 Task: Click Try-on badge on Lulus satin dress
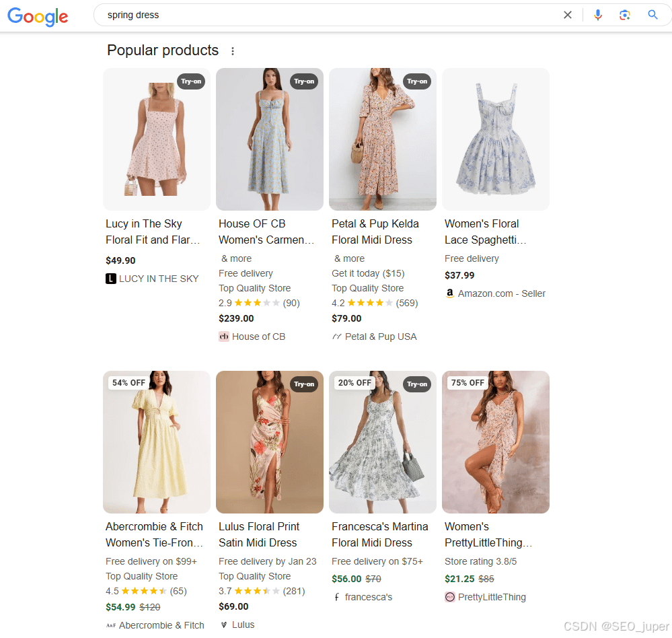(304, 384)
